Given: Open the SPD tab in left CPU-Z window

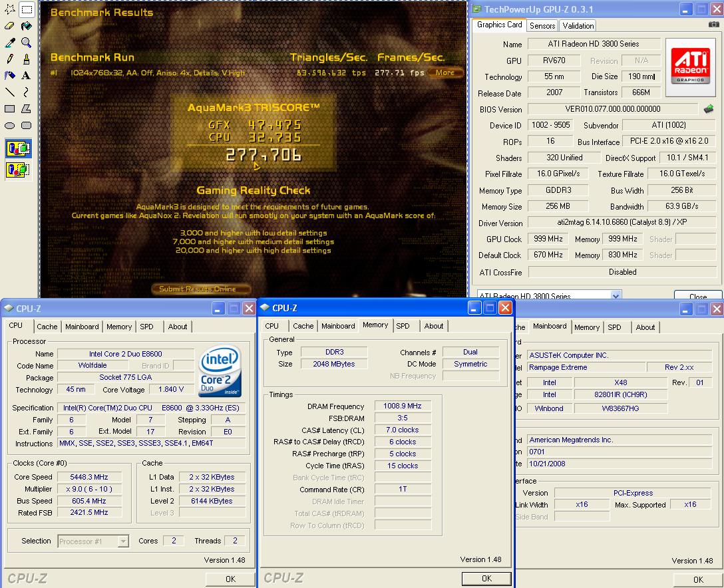Looking at the screenshot, I should pos(146,327).
